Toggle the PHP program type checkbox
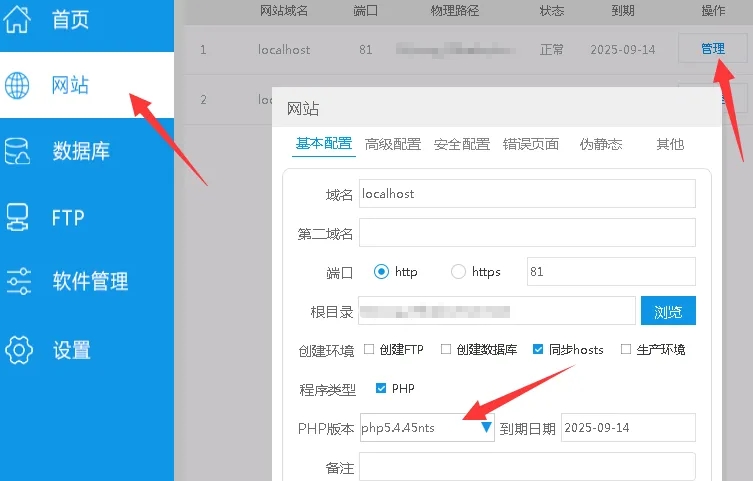This screenshot has width=753, height=481. tap(381, 388)
